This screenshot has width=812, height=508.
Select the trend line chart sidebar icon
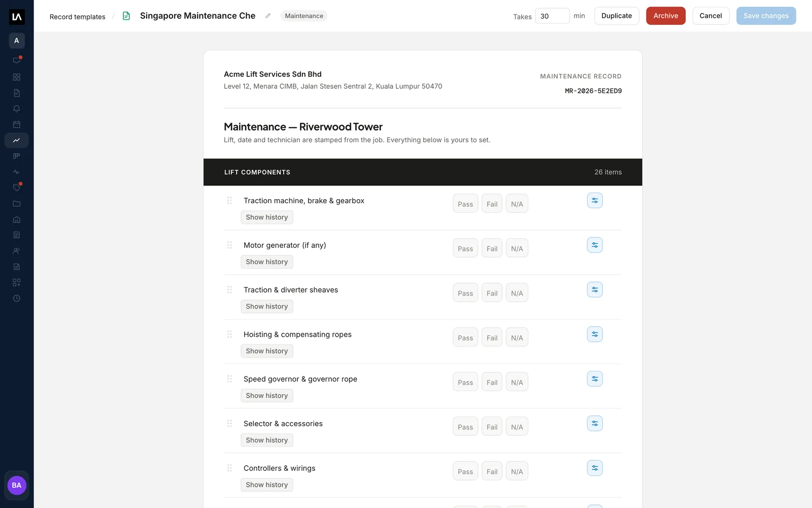point(17,140)
